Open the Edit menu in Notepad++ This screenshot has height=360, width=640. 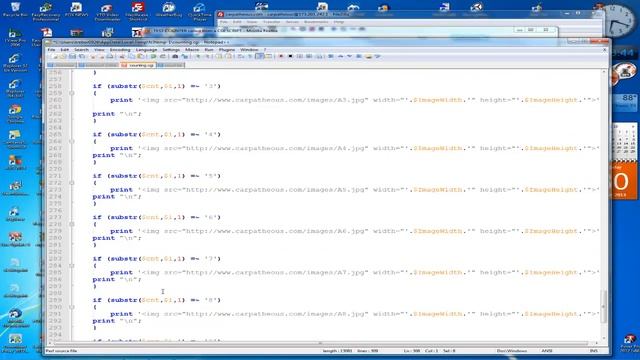64,49
